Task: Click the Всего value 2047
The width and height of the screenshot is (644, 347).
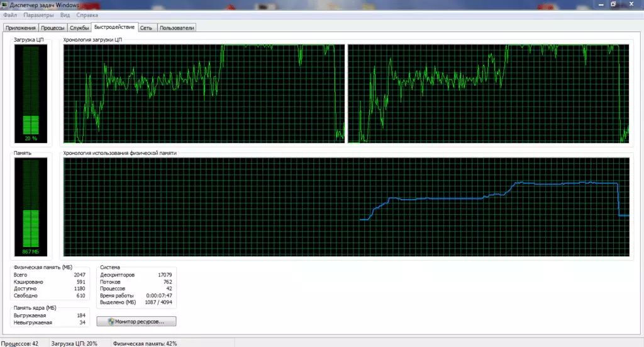Action: coord(80,275)
